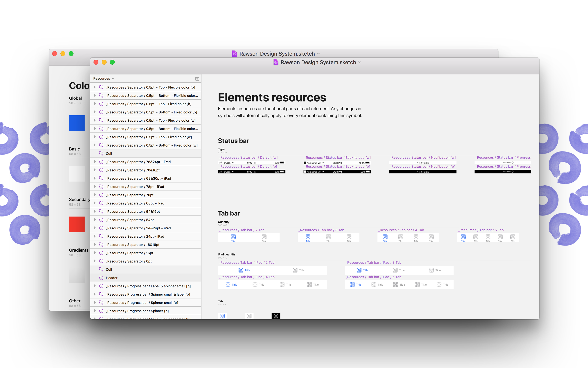Viewport: 588px width, 368px height.
Task: Click the Tab bar / iPad / 2 Tab label
Action: 246,262
